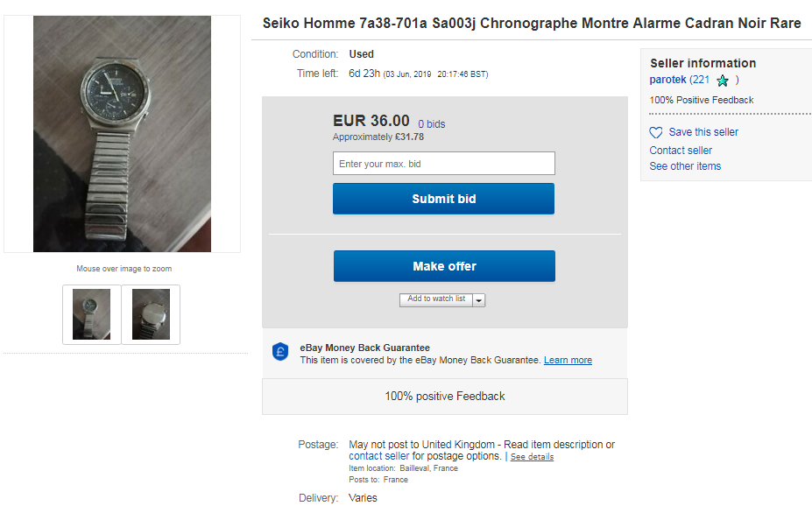Open the Add to watch list dropdown arrow
The width and height of the screenshot is (812, 513).
(x=479, y=300)
